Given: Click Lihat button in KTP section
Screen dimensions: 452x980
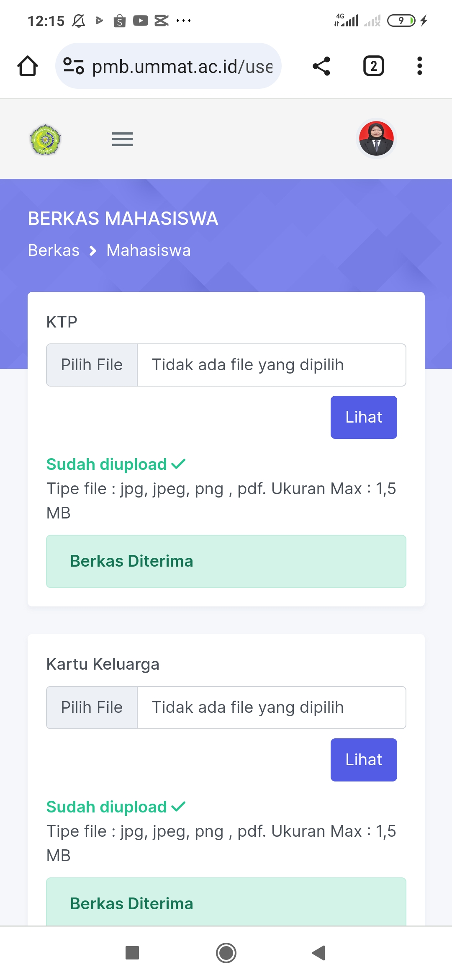Looking at the screenshot, I should (x=363, y=417).
